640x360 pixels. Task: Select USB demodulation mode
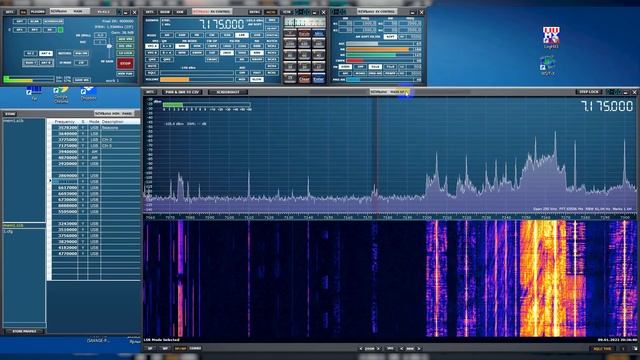coord(257,35)
